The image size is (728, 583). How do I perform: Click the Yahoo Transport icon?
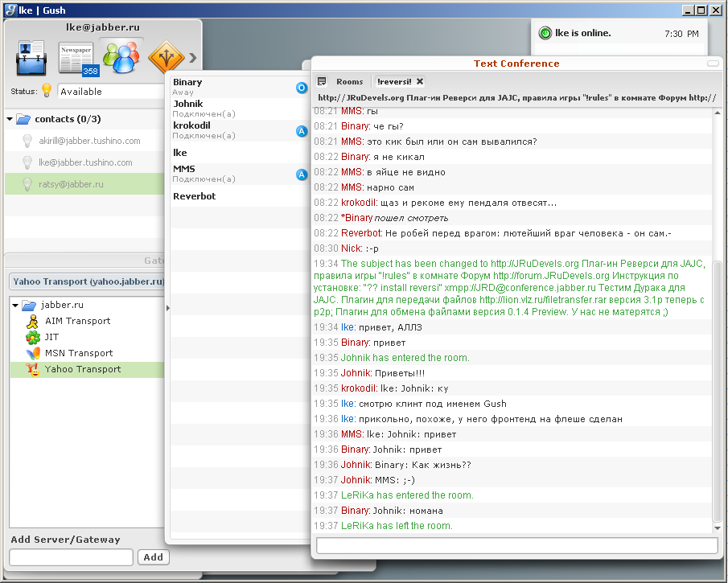pyautogui.click(x=33, y=369)
